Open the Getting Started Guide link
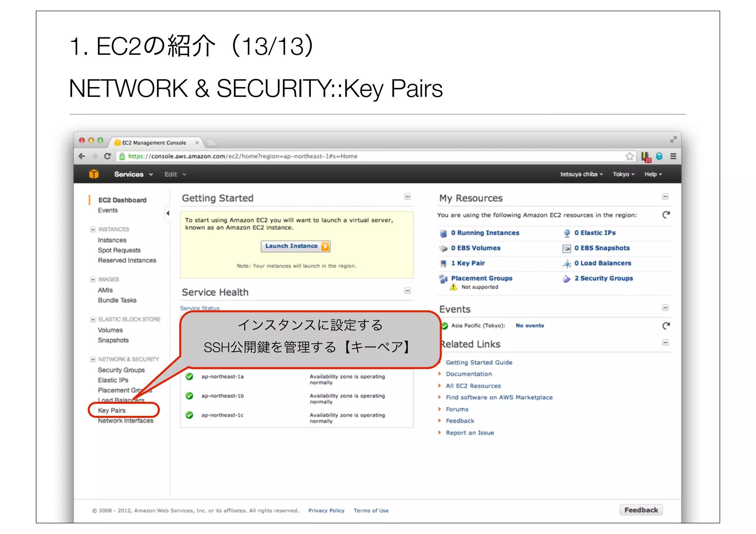The image size is (756, 534). pos(479,362)
